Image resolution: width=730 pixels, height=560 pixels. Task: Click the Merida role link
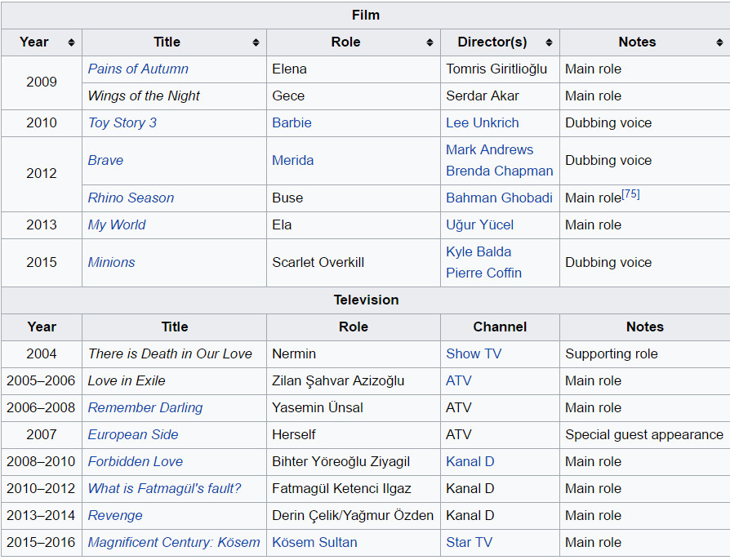click(x=292, y=161)
